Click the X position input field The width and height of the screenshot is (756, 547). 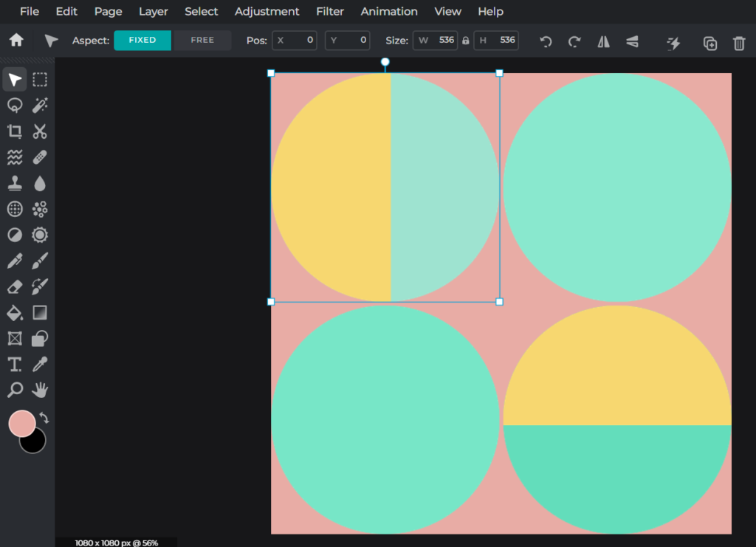pyautogui.click(x=295, y=41)
